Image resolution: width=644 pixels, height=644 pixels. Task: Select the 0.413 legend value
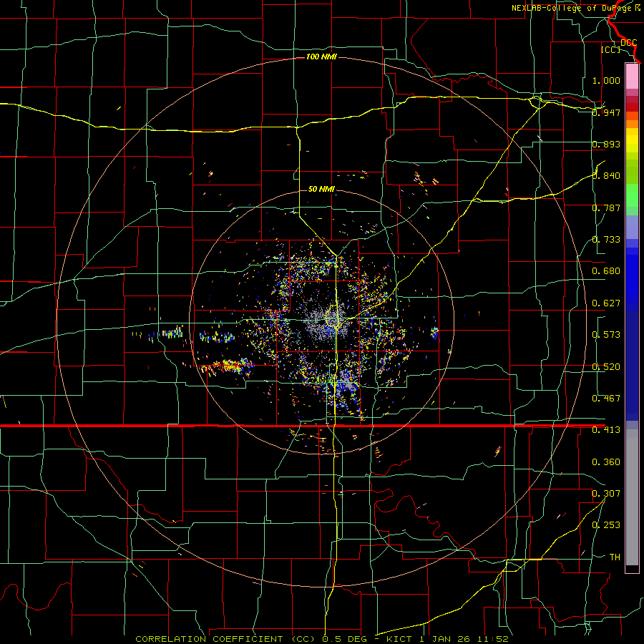(606, 430)
